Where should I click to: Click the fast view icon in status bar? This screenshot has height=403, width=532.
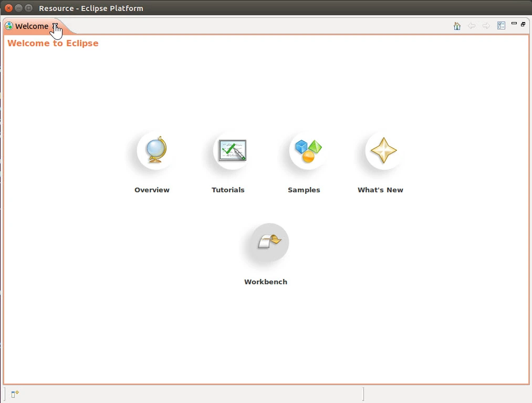pos(15,394)
